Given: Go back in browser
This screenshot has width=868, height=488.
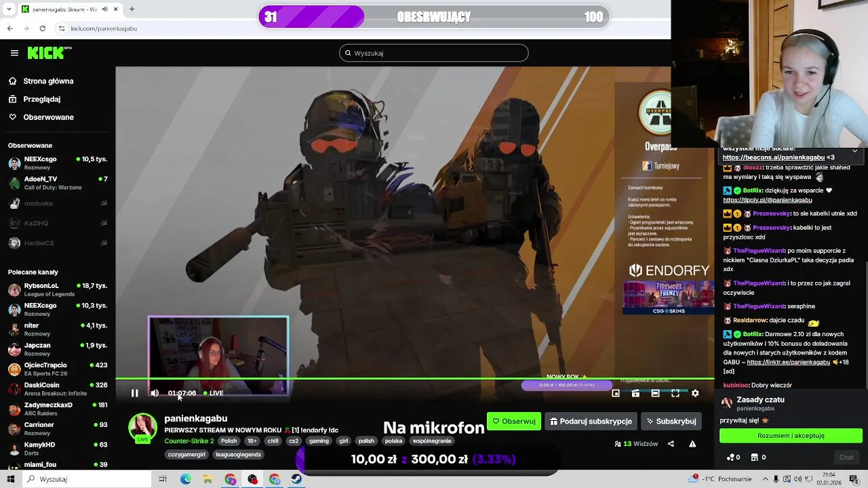Looking at the screenshot, I should [9, 28].
